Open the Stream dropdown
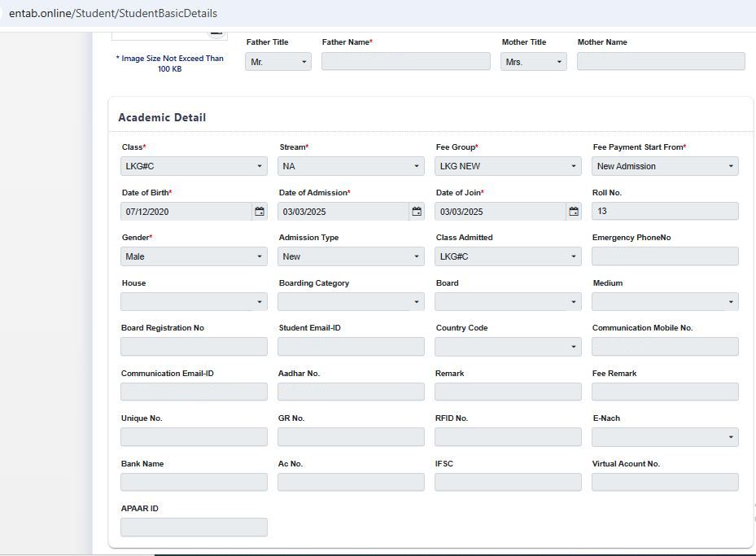 [x=351, y=166]
